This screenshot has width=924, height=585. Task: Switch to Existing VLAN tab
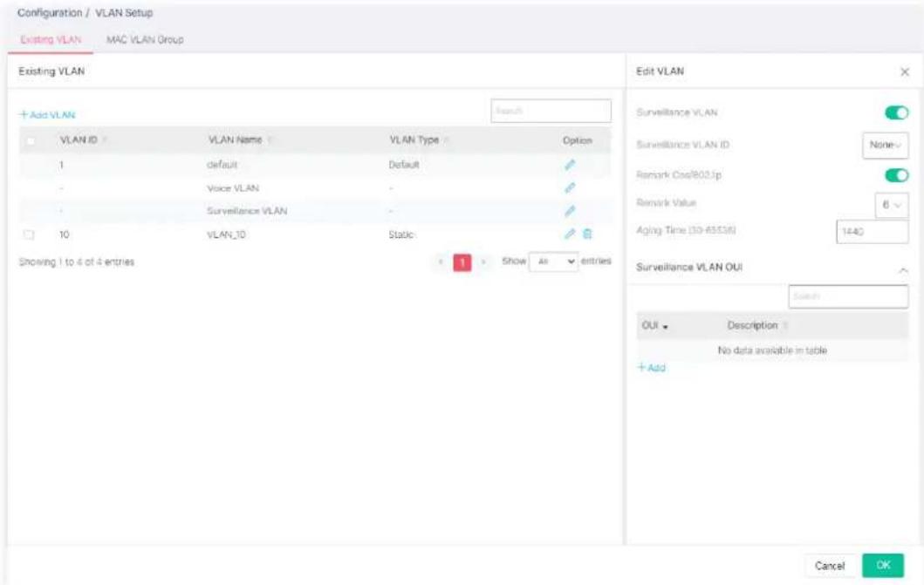tap(51, 39)
